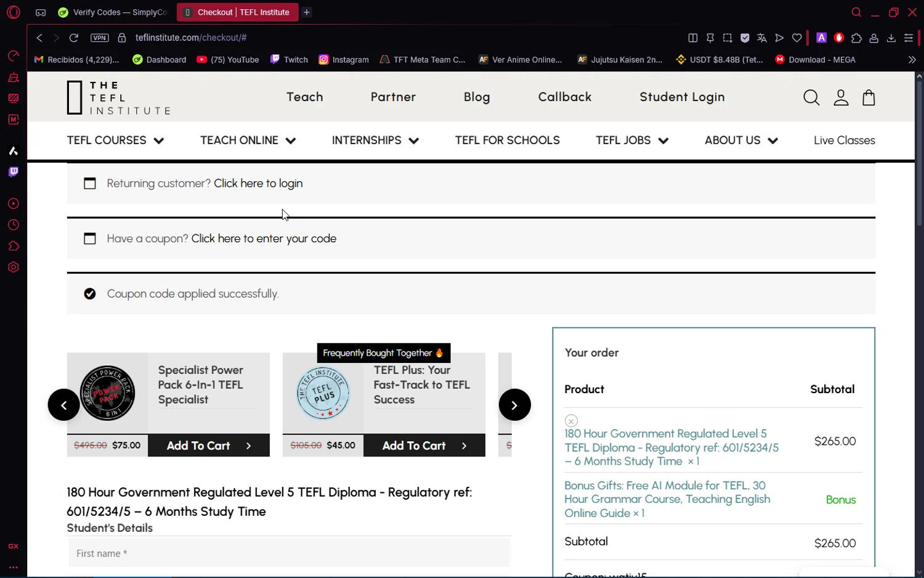View site security padlock info
Screen dimensions: 924x578
(x=122, y=38)
